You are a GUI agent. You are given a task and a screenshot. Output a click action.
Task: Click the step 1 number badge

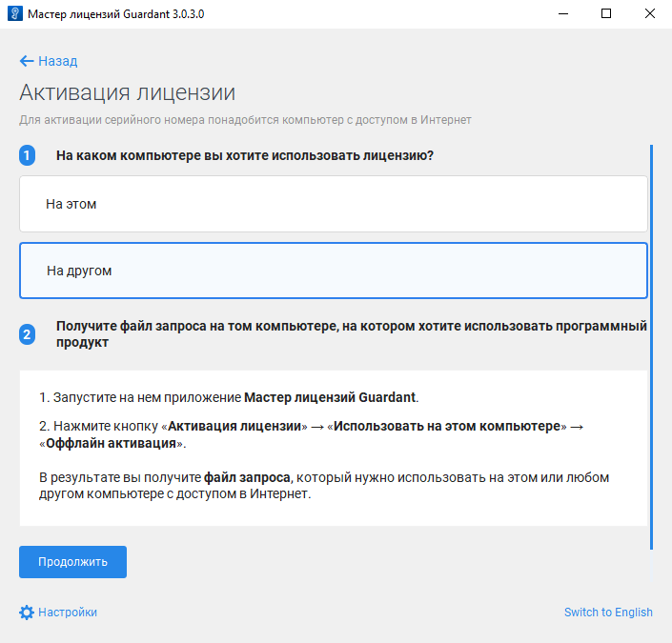[x=27, y=155]
